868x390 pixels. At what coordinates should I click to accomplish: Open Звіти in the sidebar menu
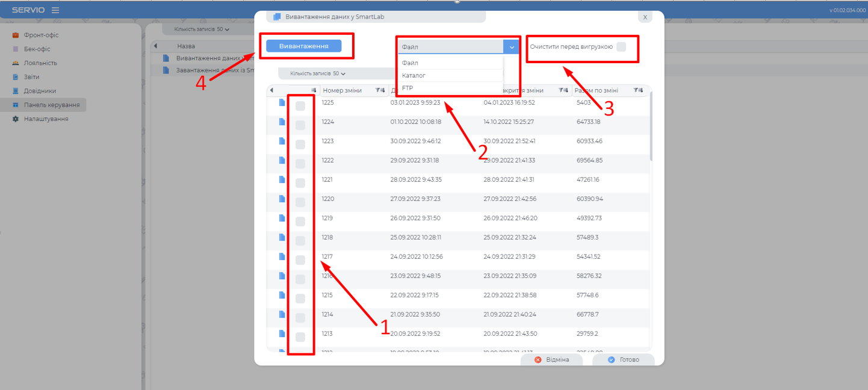pyautogui.click(x=31, y=77)
